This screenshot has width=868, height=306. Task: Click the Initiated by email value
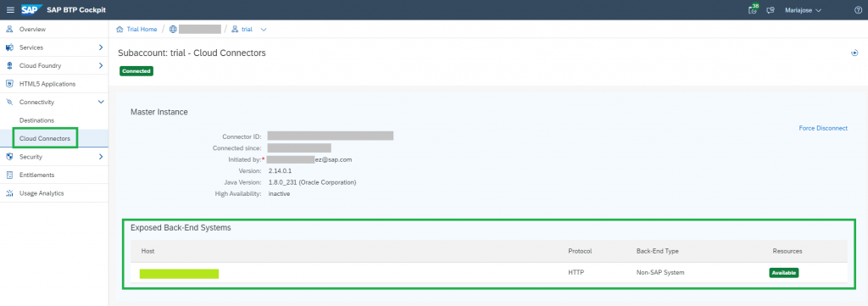tap(309, 159)
